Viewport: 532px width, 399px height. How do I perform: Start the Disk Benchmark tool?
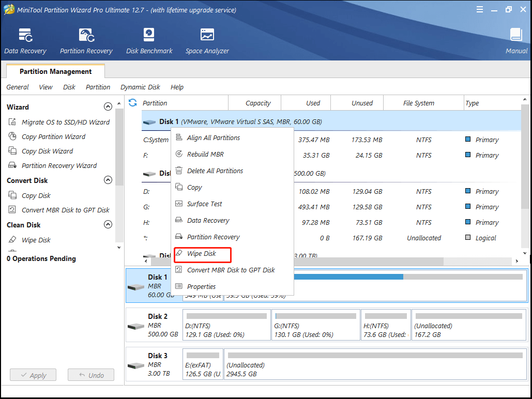click(x=149, y=40)
